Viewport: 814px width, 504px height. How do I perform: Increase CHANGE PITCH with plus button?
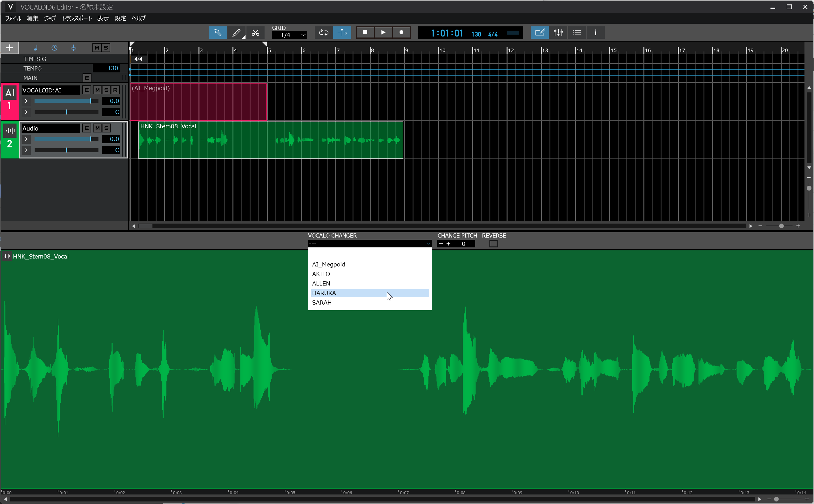[x=448, y=244]
